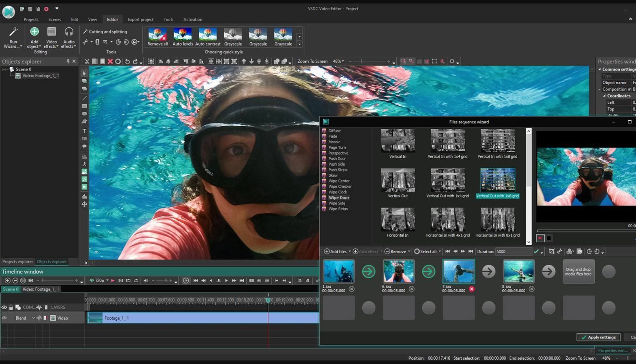This screenshot has height=364, width=636.
Task: Toggle visibility of the Blend video track
Action: click(4, 318)
